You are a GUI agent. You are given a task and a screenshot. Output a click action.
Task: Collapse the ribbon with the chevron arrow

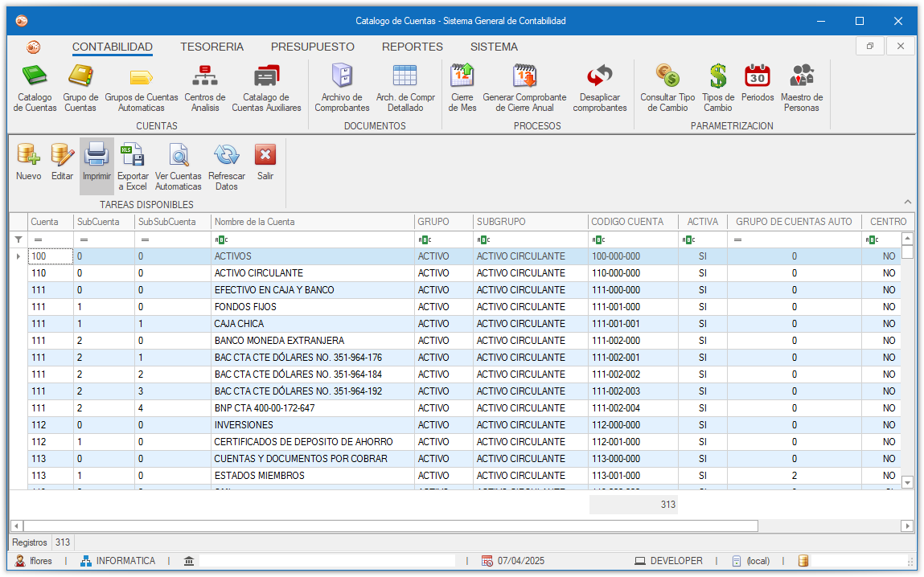(x=907, y=202)
